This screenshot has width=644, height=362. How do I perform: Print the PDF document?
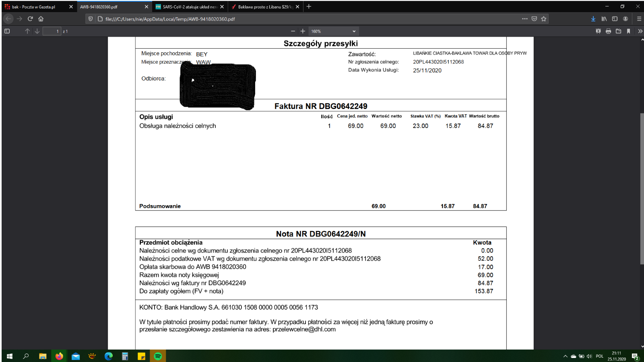[608, 31]
